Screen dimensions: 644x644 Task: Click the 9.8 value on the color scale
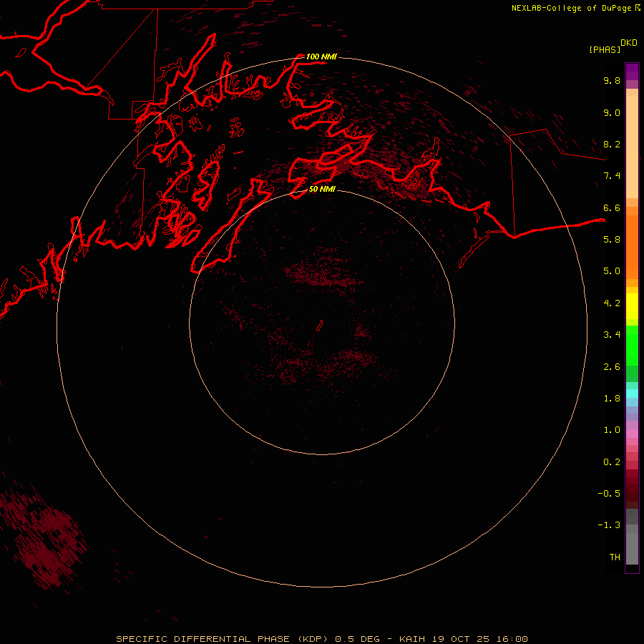point(612,80)
